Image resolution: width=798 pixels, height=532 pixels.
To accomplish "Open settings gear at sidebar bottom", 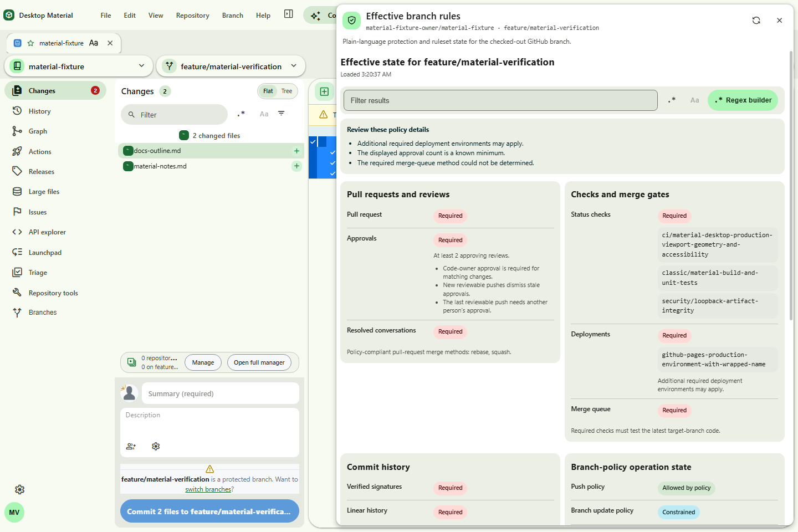I will point(20,490).
